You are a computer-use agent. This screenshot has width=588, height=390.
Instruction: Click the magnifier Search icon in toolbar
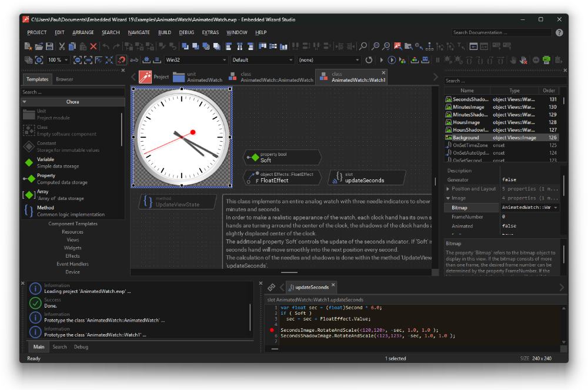coord(363,46)
